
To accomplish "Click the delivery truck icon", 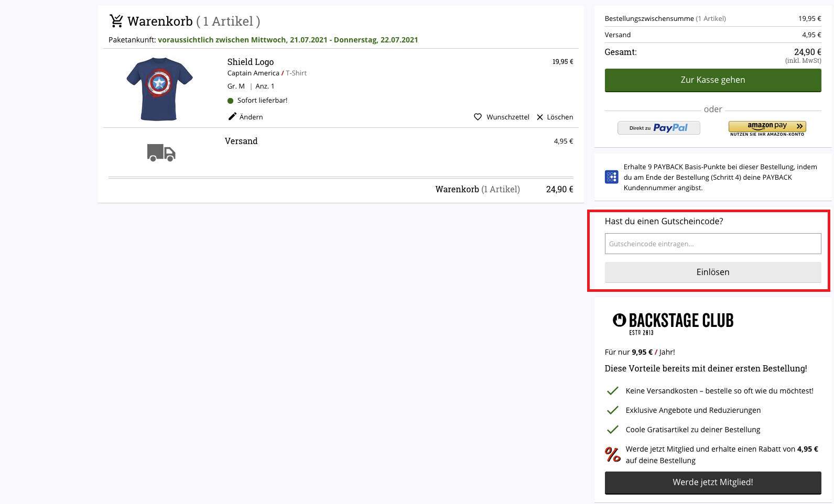I will pyautogui.click(x=161, y=152).
